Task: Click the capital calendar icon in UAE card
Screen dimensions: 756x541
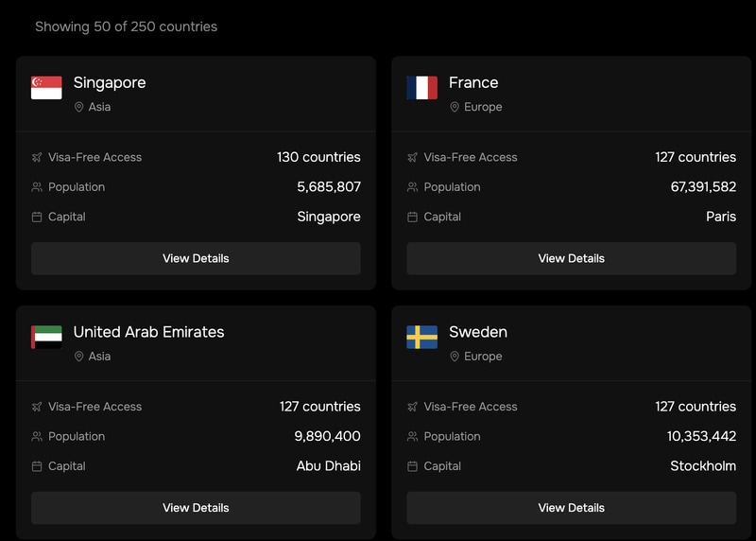Action: [x=37, y=466]
